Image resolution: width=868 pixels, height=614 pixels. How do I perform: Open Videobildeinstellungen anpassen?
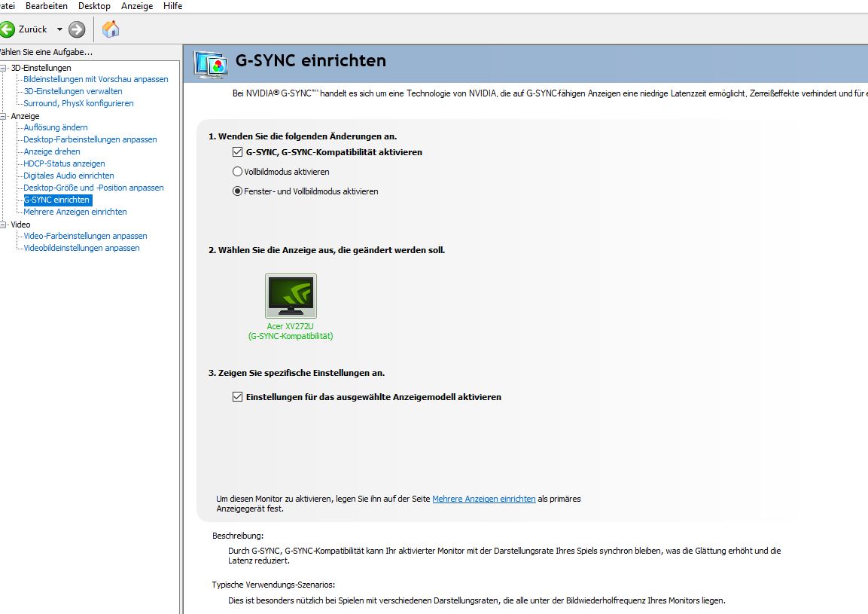pos(81,249)
